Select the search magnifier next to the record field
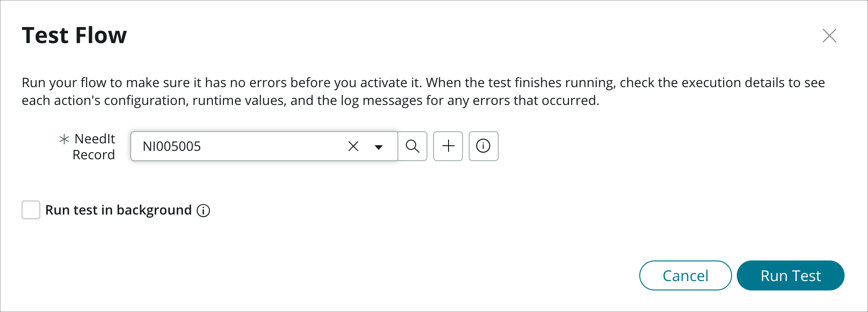The image size is (868, 312). coord(412,146)
